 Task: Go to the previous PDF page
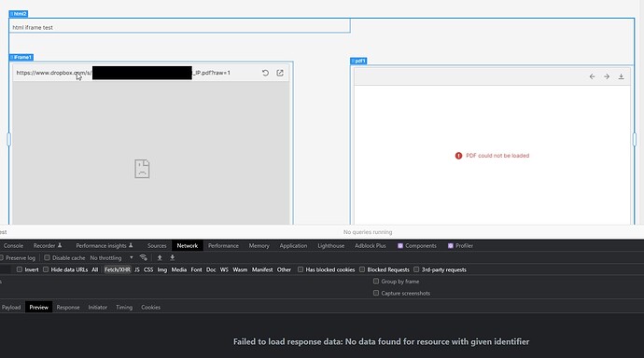pos(592,76)
